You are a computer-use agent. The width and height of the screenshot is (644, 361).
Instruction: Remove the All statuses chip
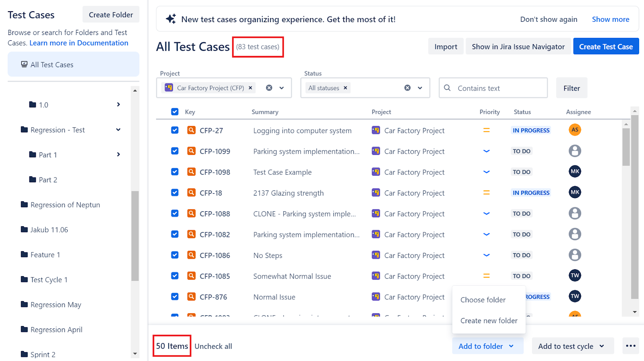point(345,88)
